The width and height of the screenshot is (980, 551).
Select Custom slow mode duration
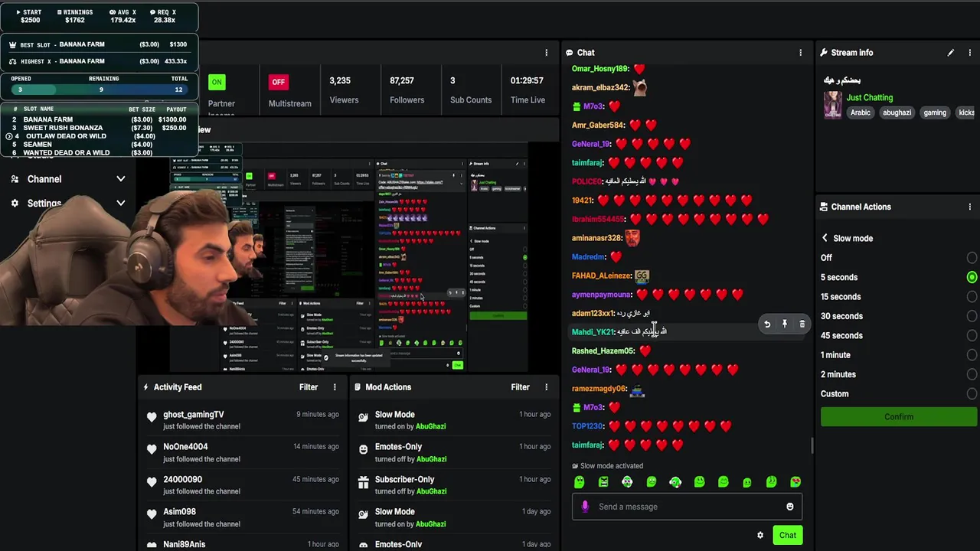coord(972,394)
